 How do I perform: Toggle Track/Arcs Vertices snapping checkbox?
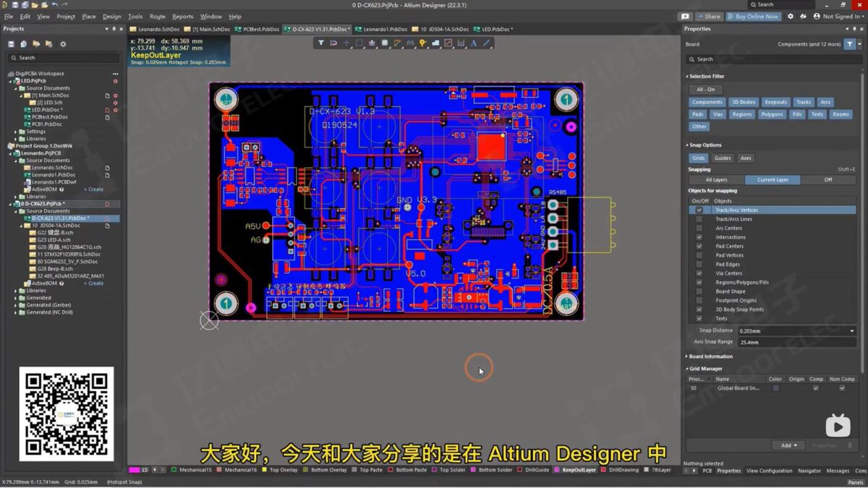[x=699, y=210]
